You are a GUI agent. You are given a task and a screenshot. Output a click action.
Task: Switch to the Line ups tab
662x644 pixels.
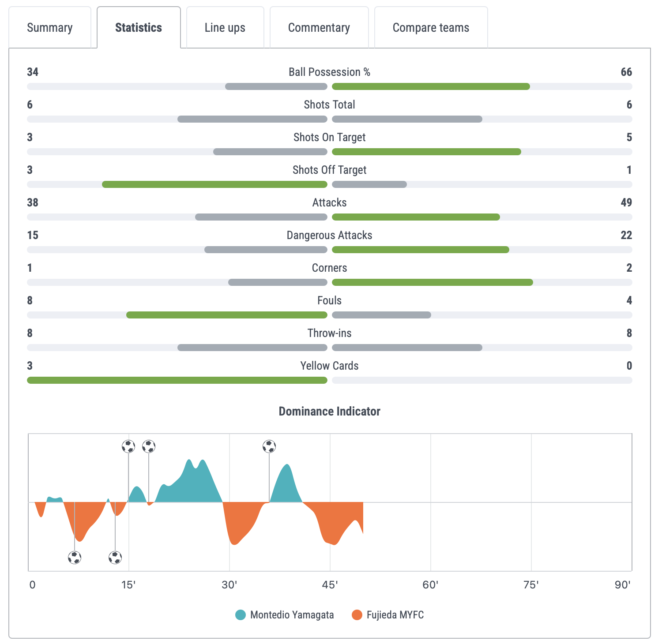pos(225,27)
